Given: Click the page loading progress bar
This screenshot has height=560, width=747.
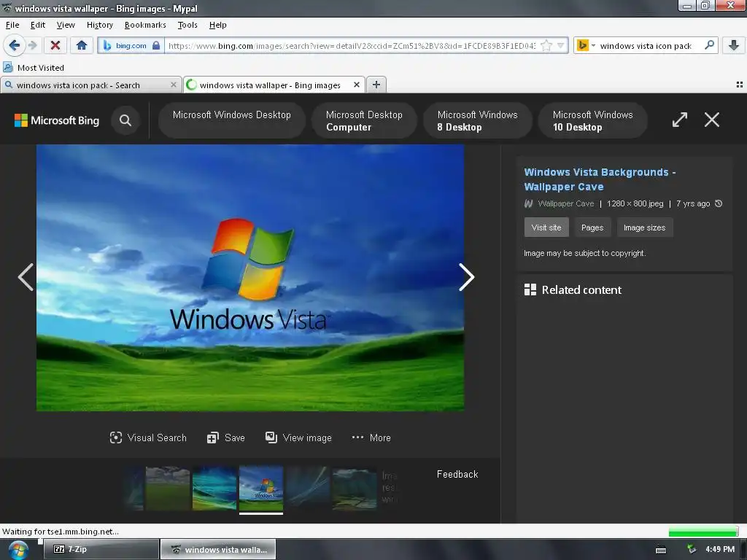Looking at the screenshot, I should point(703,532).
